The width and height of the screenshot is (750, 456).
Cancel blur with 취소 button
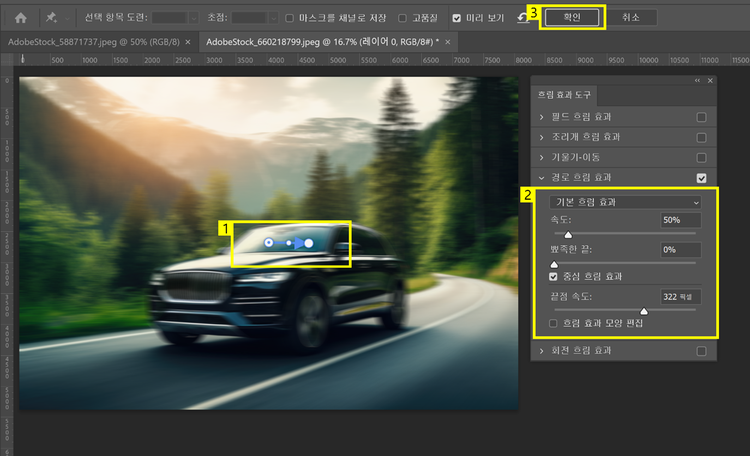tap(630, 18)
